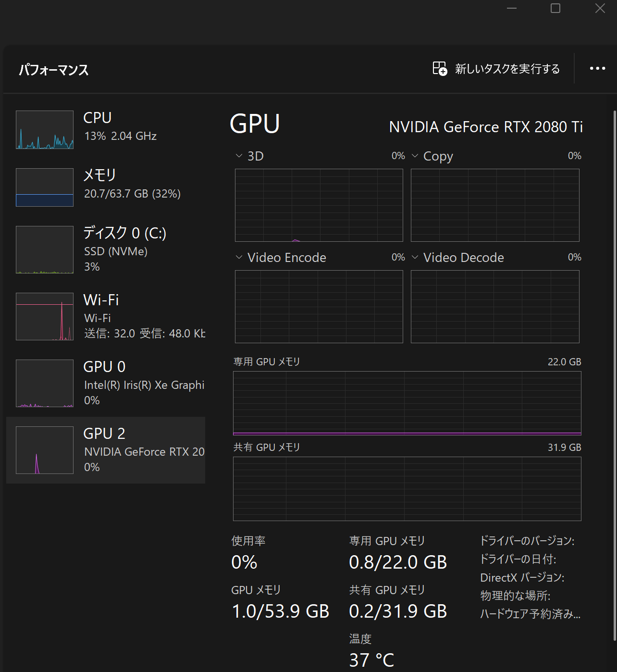Select the Wi-Fi network graph thumbnail
The height and width of the screenshot is (672, 617).
45,316
